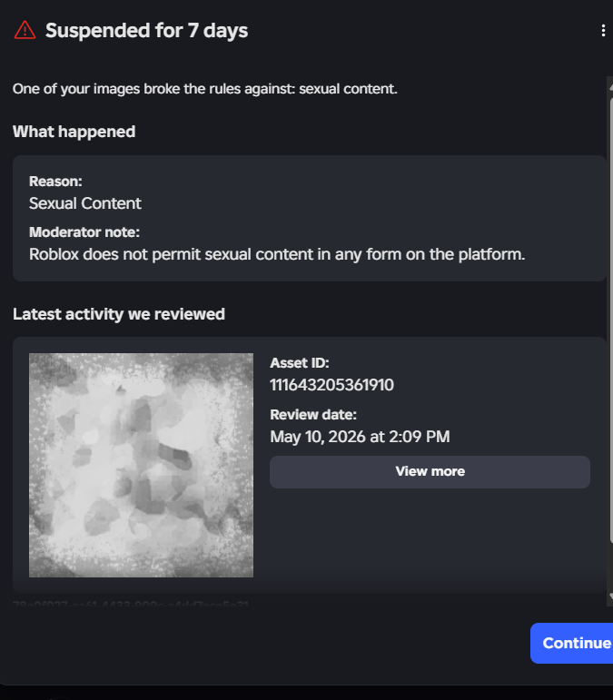Click the review date May 10, 2026 text
The image size is (613, 700).
point(360,437)
